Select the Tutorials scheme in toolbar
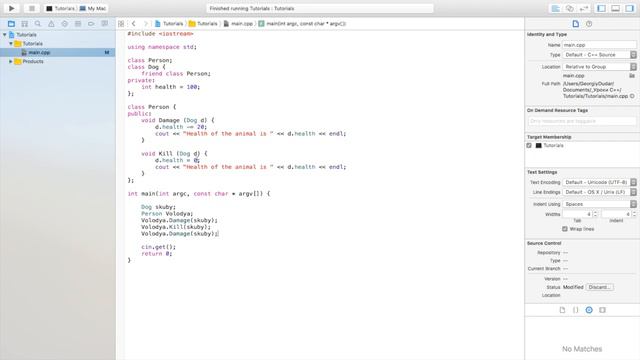Image resolution: width=640 pixels, height=360 pixels. 60,8
